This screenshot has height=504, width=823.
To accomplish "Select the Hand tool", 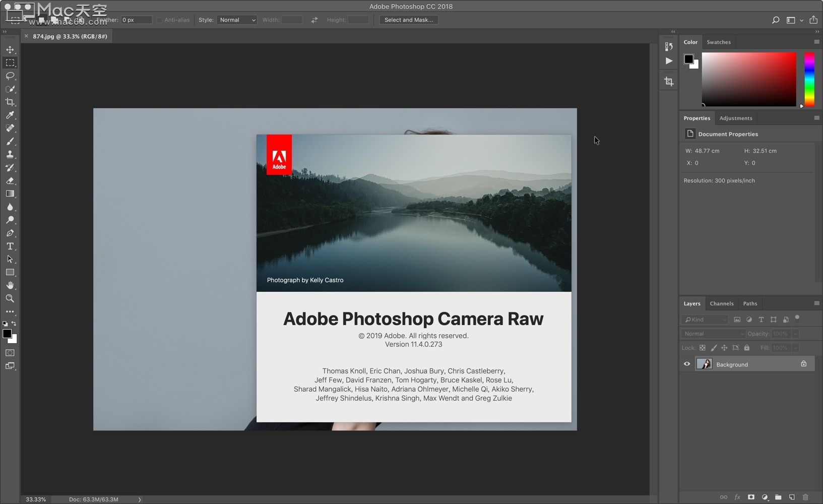I will click(x=10, y=285).
